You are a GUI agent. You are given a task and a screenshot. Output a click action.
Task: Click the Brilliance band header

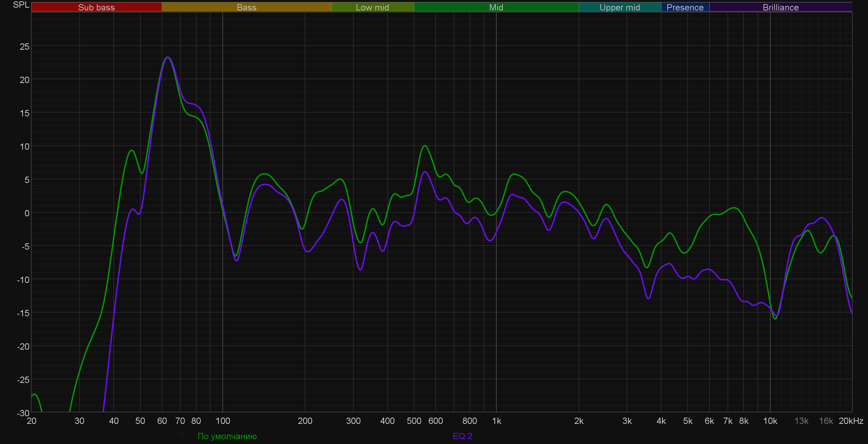tap(781, 7)
